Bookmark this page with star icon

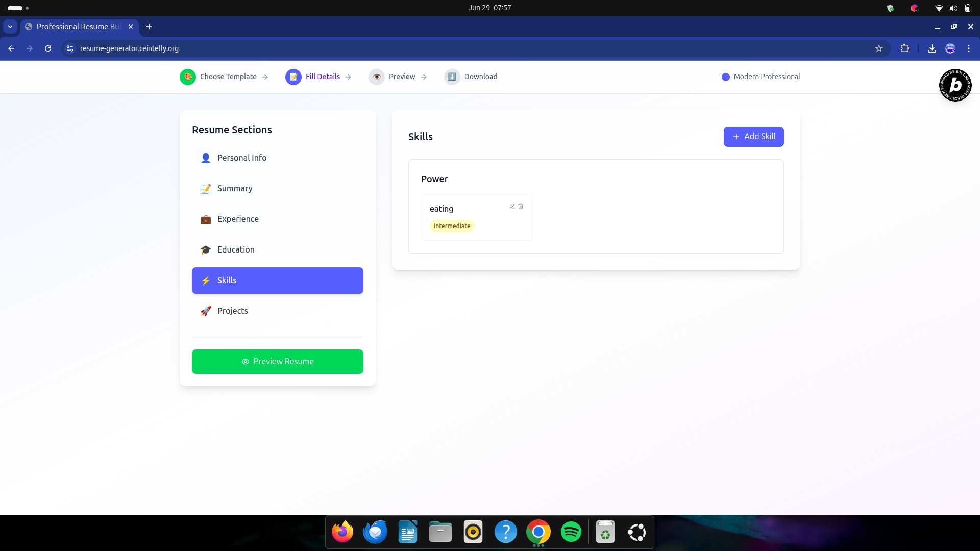(879, 48)
